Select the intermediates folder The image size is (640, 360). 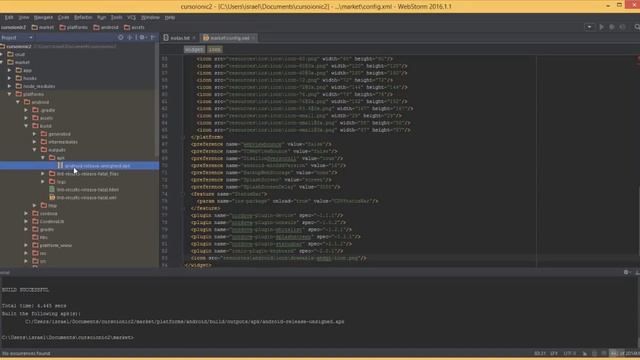pos(63,142)
